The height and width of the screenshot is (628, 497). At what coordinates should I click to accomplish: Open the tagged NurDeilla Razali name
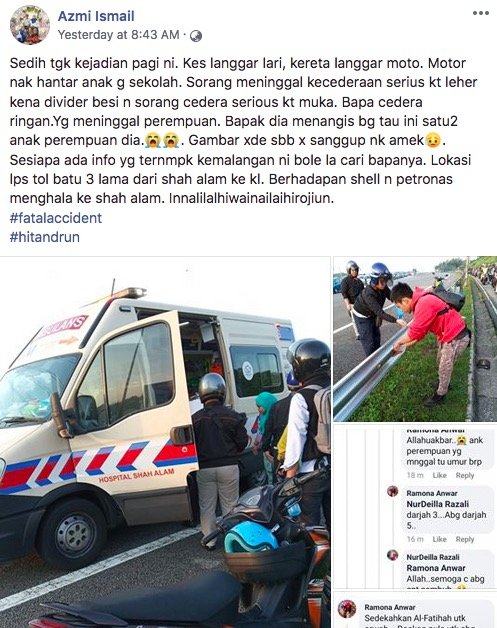(x=437, y=504)
